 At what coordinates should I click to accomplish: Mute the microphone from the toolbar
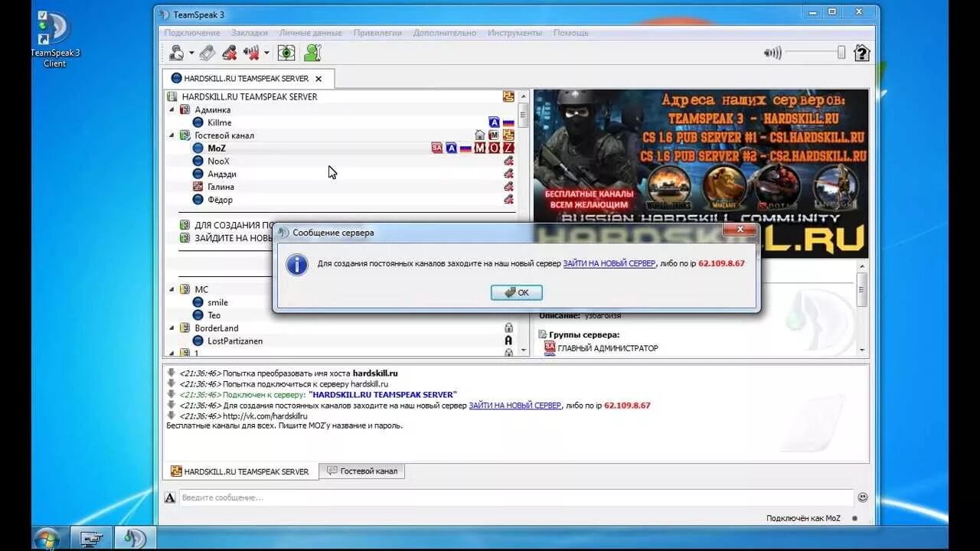click(x=228, y=53)
